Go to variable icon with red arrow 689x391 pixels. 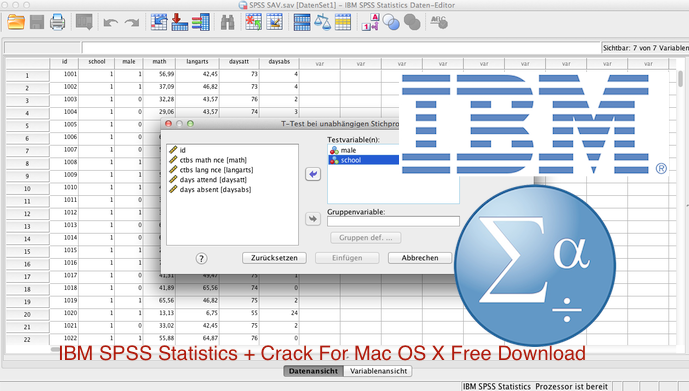180,22
